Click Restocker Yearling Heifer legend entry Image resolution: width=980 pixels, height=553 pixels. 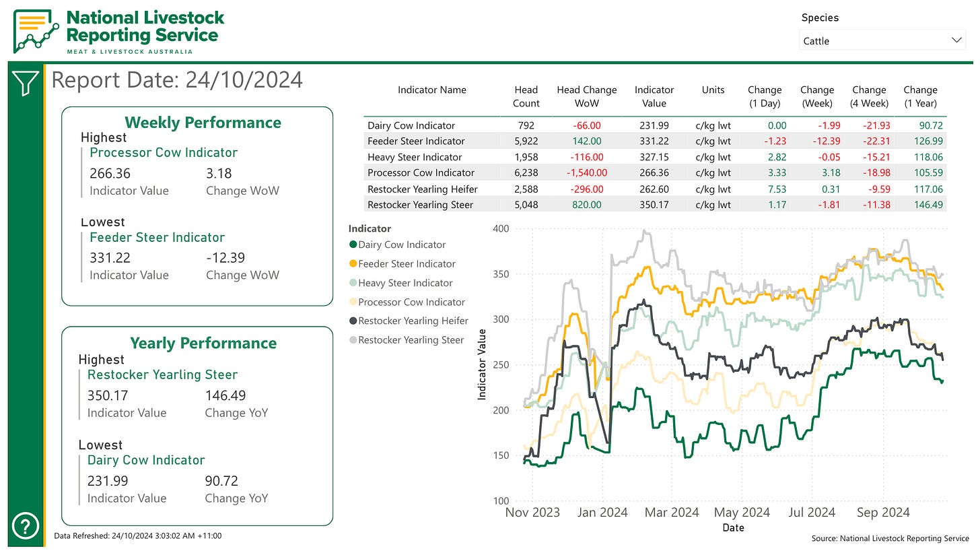click(408, 321)
